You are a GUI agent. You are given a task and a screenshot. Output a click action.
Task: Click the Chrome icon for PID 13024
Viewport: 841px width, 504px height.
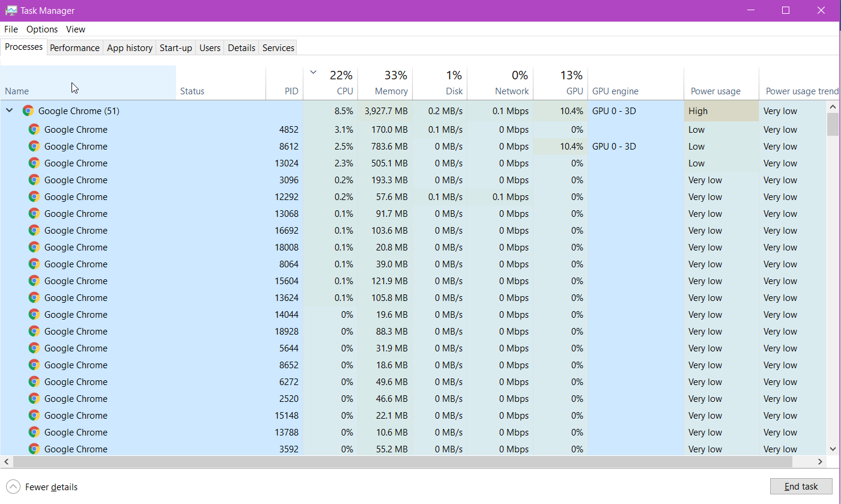[x=34, y=163]
